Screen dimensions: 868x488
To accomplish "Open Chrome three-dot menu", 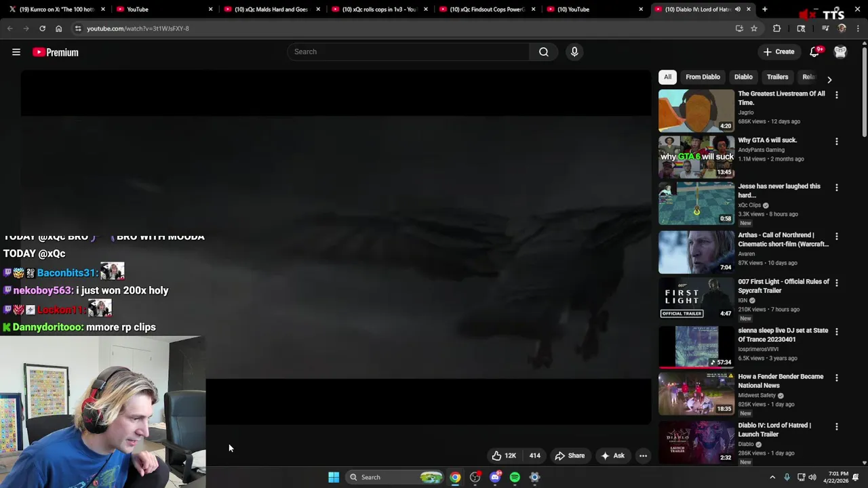I will pos(858,28).
